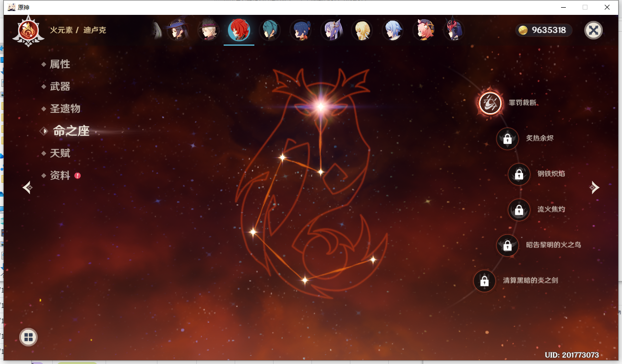Click the lowest star in the constellation
The image size is (622, 364).
tap(304, 280)
